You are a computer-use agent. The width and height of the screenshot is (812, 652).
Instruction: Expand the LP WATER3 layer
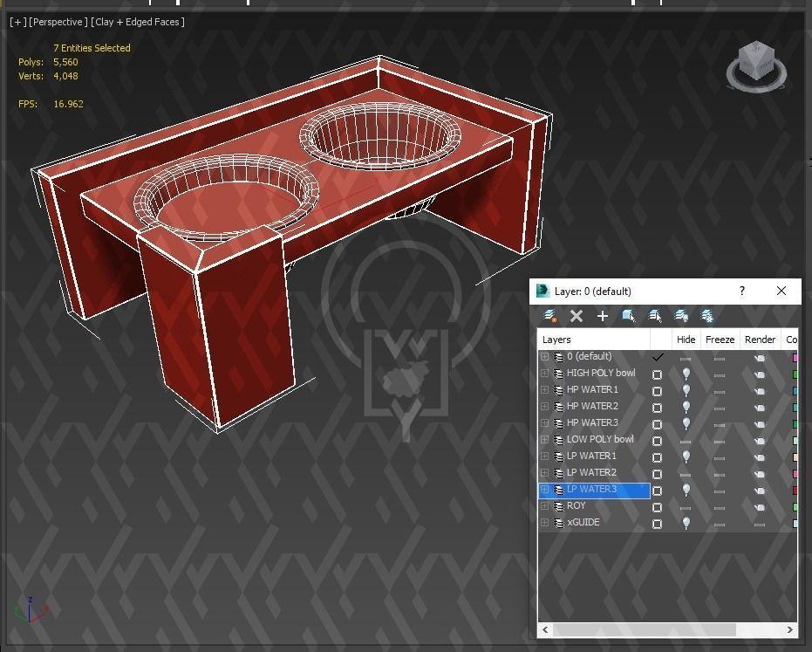[x=545, y=490]
